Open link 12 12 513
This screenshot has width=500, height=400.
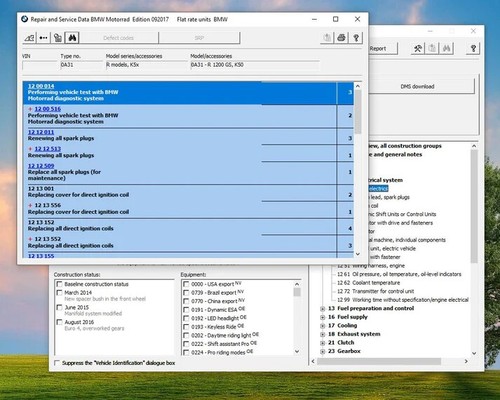click(48, 149)
